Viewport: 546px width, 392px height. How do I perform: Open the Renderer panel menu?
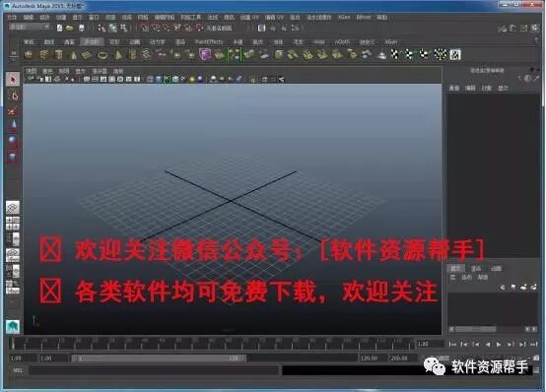[x=100, y=71]
